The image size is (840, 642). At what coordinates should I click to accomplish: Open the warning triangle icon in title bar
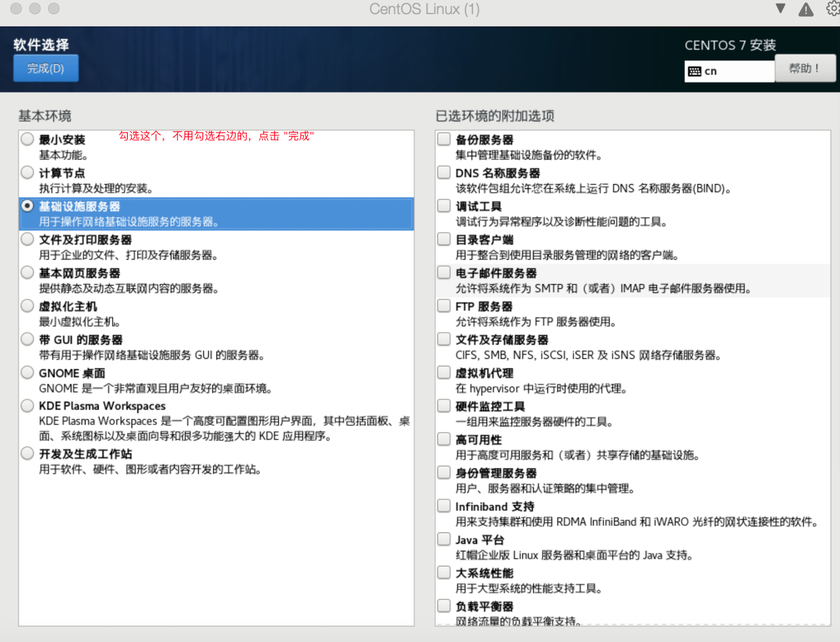(x=805, y=9)
